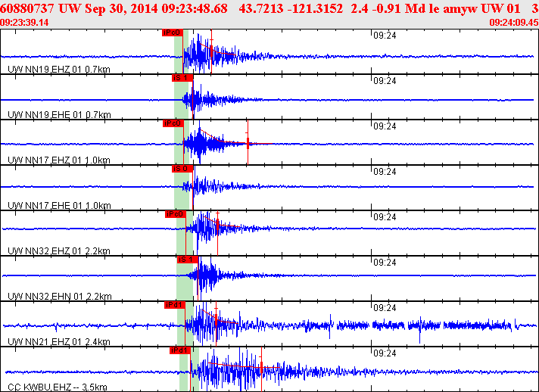Viewport: 539px width, 392px height.
Task: Click the 'CC KWBU EHZ -- 3.5km' channel label
Action: (x=57, y=387)
